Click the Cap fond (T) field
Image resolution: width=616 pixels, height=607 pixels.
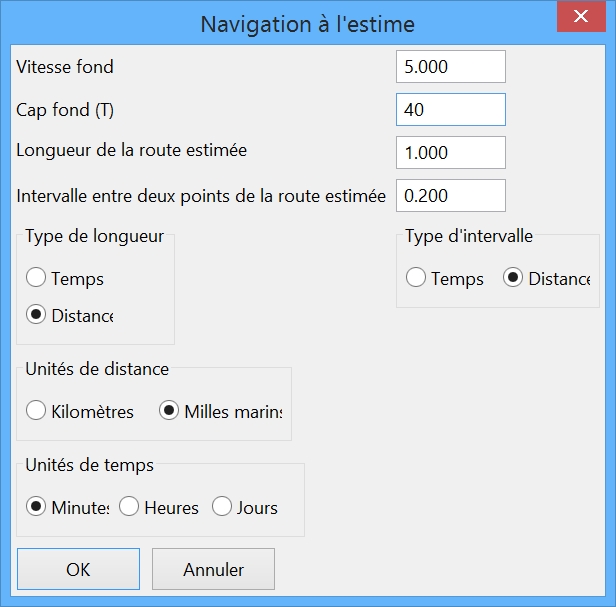(450, 109)
